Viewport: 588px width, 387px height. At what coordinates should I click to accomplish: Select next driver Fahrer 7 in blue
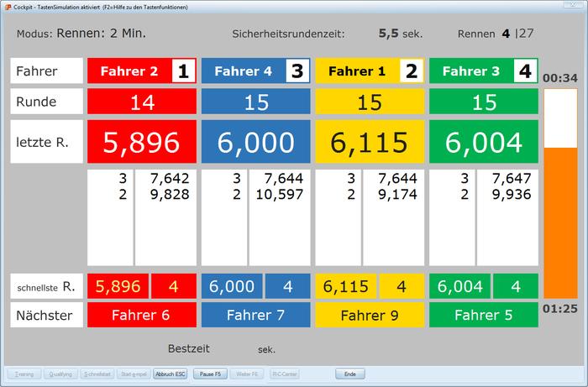pos(255,316)
